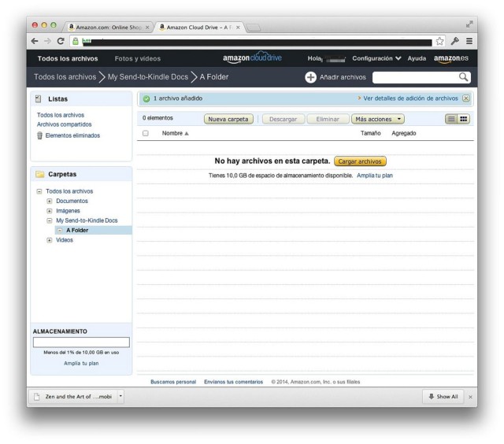The width and height of the screenshot is (504, 444).
Task: Open the Chrome hamburger menu
Action: (x=469, y=41)
